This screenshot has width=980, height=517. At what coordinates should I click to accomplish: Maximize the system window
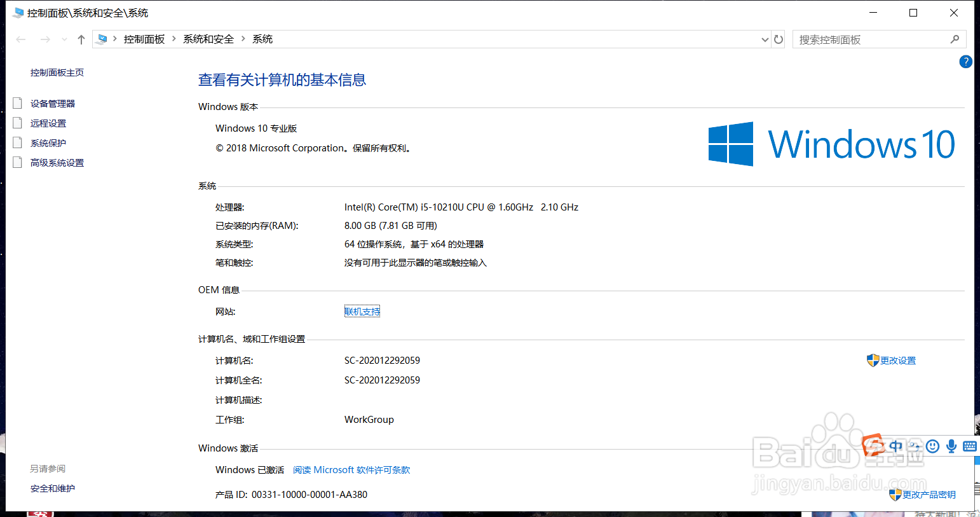[913, 13]
